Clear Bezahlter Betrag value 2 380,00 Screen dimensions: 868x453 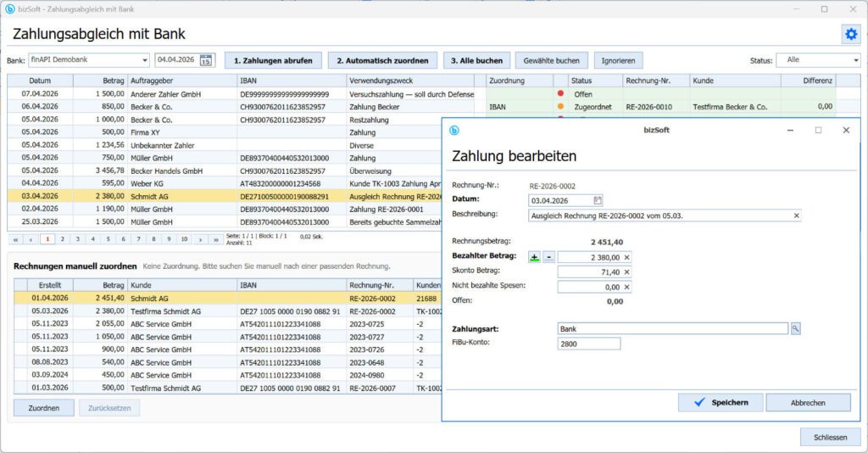626,258
